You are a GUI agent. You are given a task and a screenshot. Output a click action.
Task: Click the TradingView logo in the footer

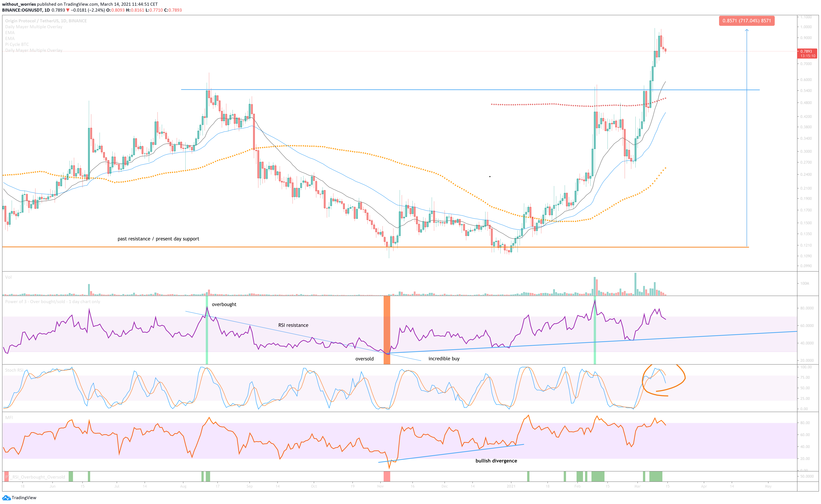(19, 498)
